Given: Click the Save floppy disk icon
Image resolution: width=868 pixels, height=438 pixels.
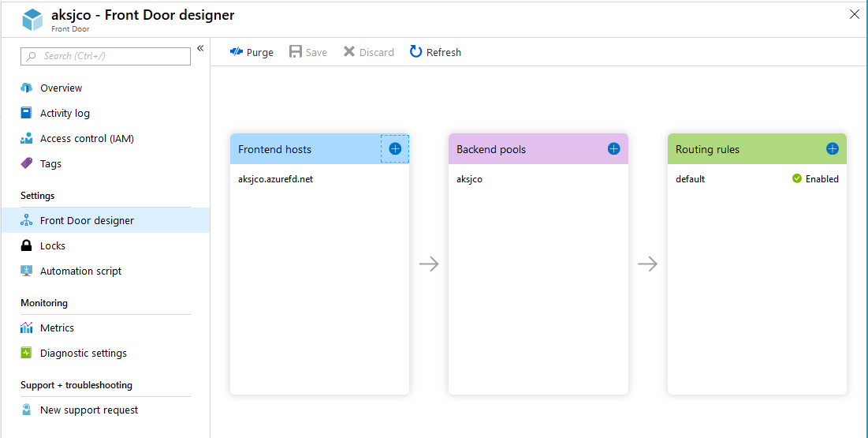Looking at the screenshot, I should coord(296,52).
